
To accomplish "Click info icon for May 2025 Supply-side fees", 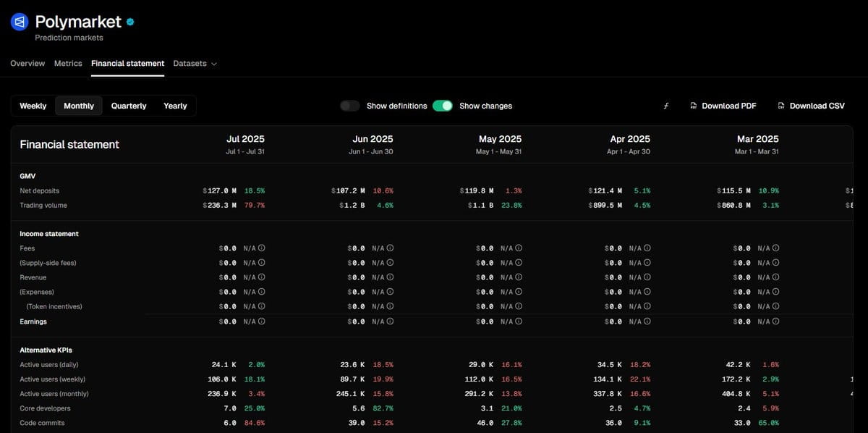I will [x=519, y=263].
